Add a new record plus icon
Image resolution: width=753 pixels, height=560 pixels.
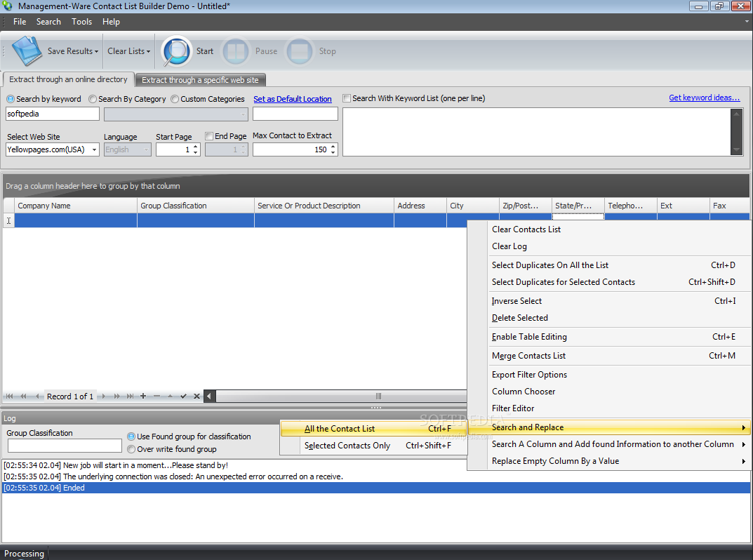(x=143, y=396)
